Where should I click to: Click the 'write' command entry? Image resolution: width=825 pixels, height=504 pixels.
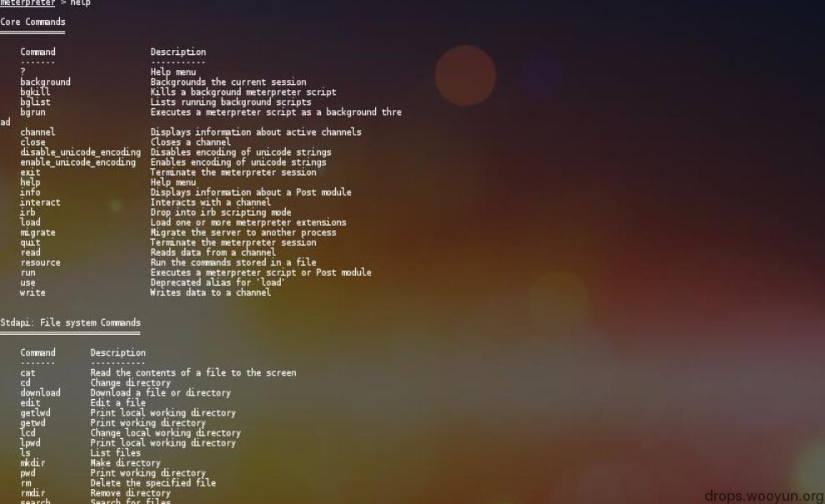[x=32, y=292]
